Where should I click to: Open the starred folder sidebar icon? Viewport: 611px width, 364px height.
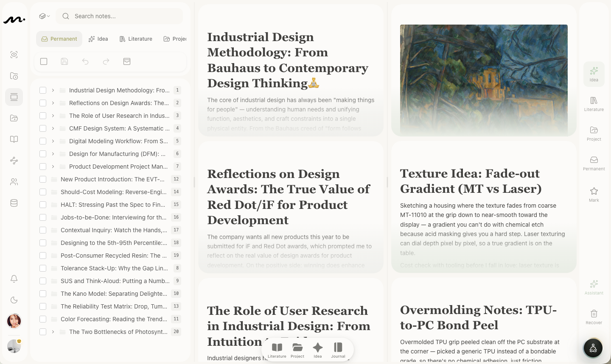14,118
